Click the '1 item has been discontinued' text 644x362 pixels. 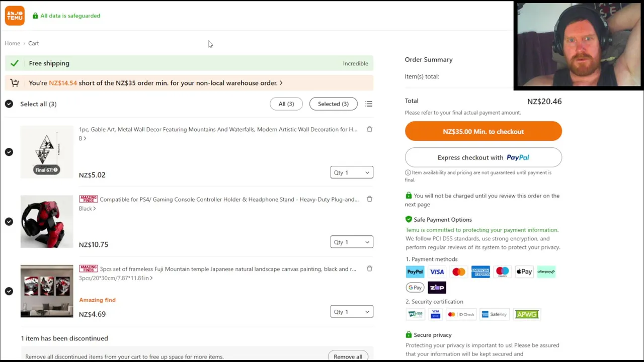pyautogui.click(x=64, y=338)
